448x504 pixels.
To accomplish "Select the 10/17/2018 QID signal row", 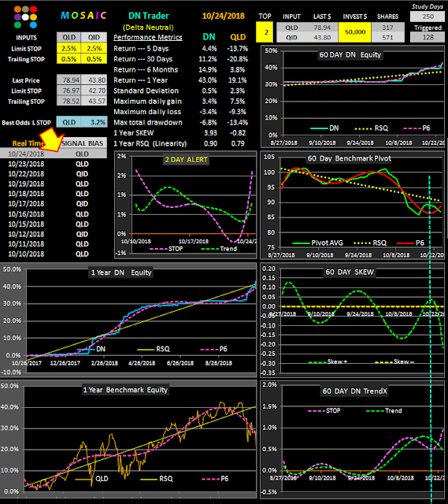I will (54, 203).
